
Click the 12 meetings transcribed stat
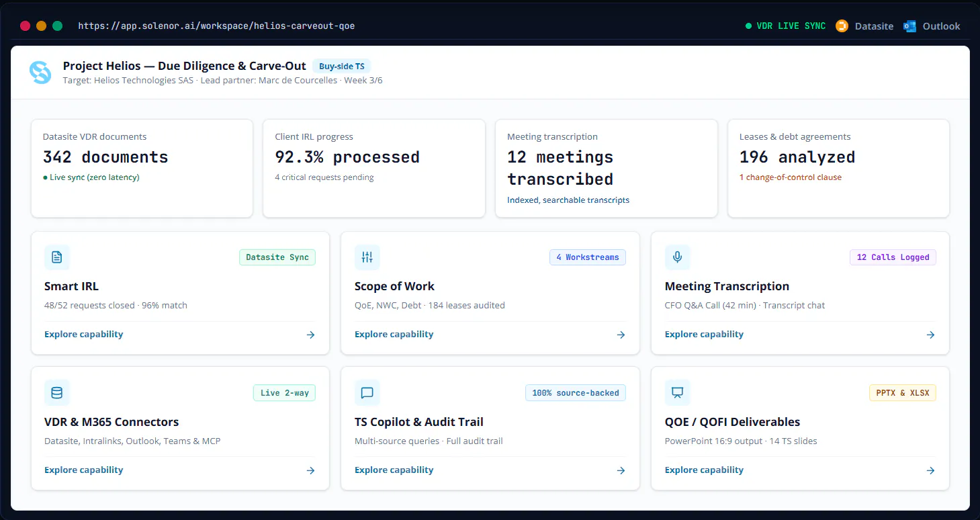click(560, 168)
